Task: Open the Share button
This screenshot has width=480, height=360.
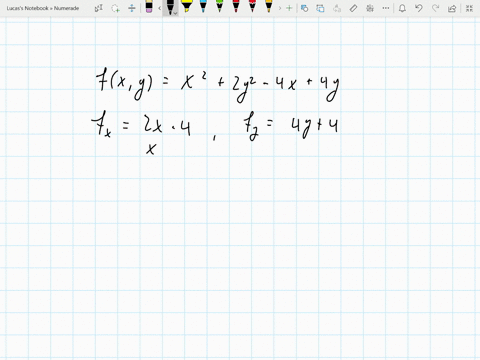Action: [452, 8]
